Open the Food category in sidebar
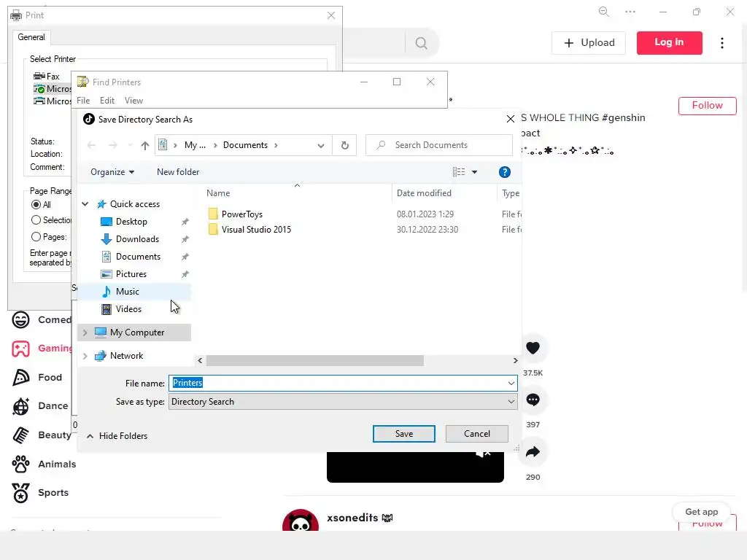The height and width of the screenshot is (560, 747). (37, 378)
